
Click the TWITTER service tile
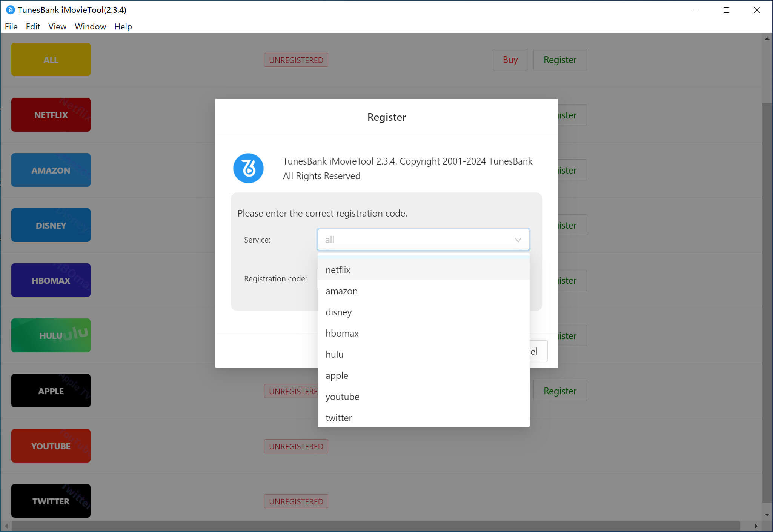click(51, 501)
